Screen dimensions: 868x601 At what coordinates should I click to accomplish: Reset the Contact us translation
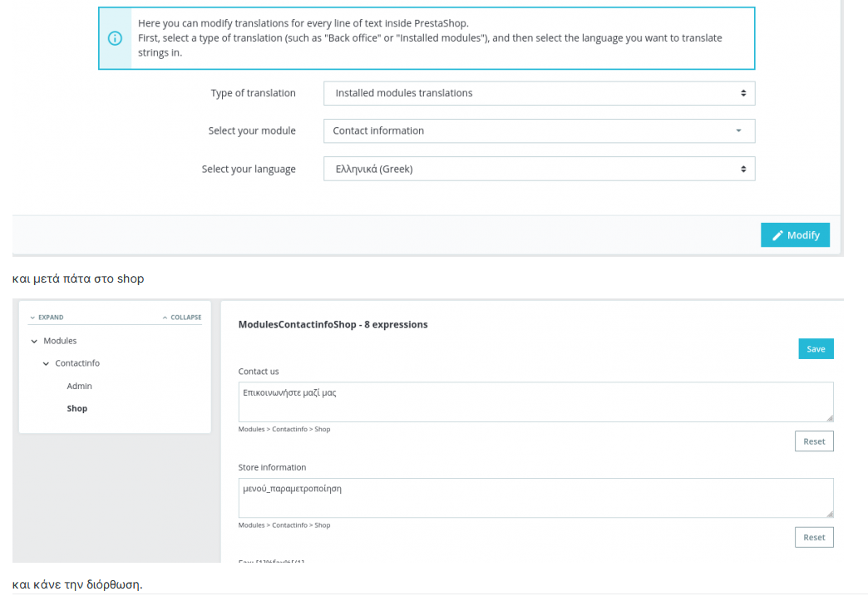coord(813,441)
